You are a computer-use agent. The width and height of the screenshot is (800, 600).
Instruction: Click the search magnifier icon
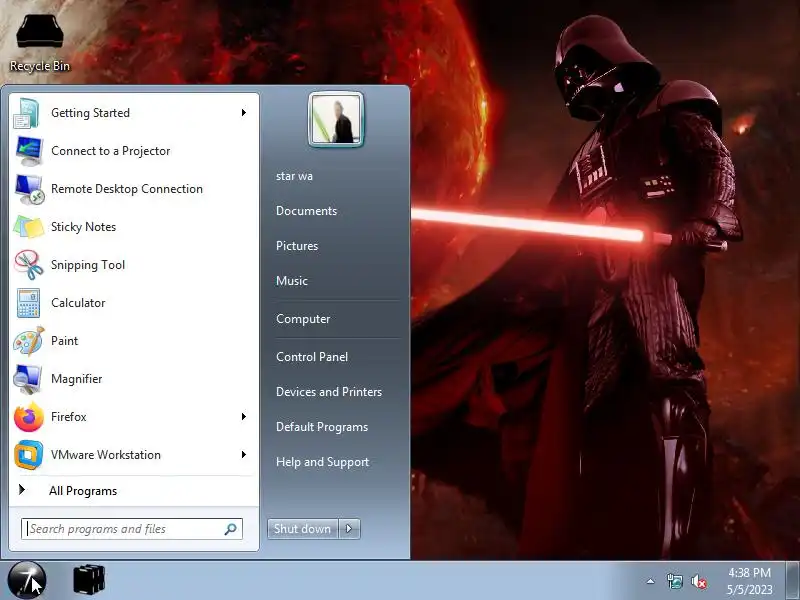click(231, 529)
